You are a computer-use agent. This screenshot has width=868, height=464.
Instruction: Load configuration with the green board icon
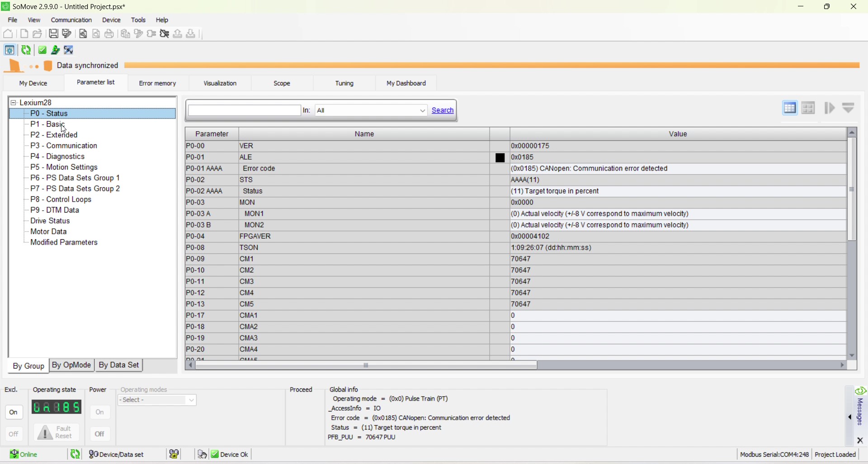point(55,50)
